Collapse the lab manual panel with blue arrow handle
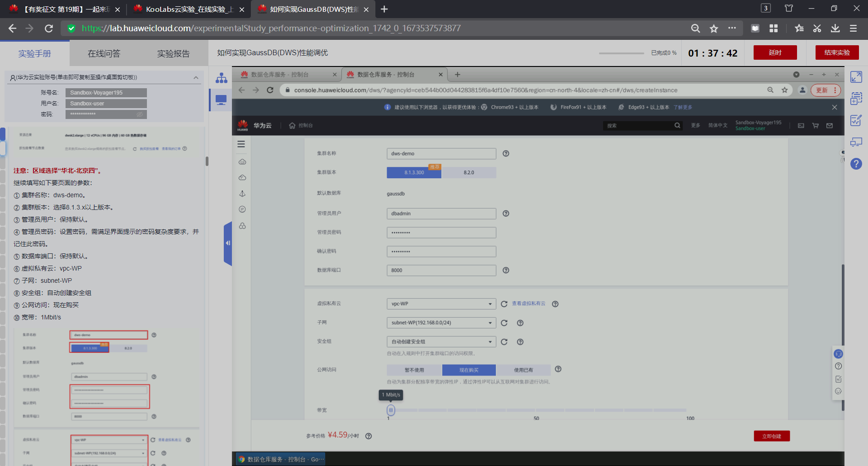 point(228,243)
